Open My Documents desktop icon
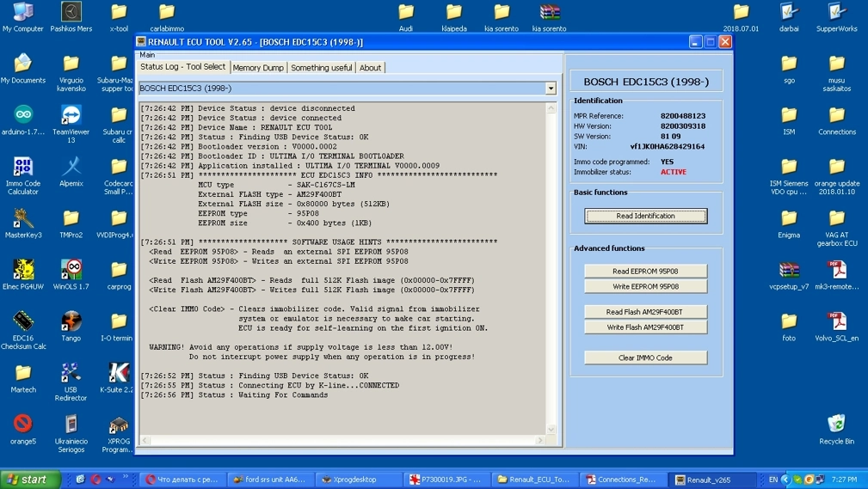The image size is (868, 489). [22, 68]
